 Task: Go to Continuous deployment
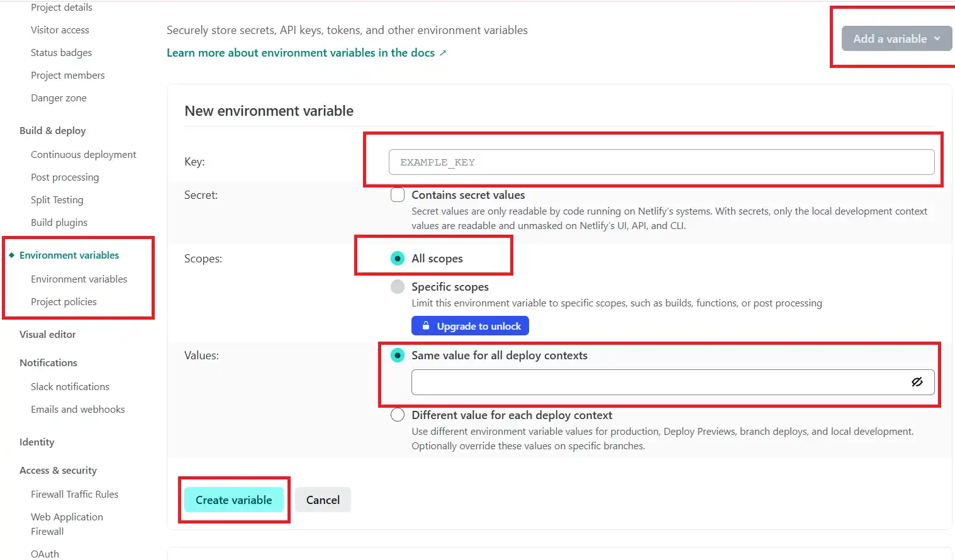coord(84,155)
